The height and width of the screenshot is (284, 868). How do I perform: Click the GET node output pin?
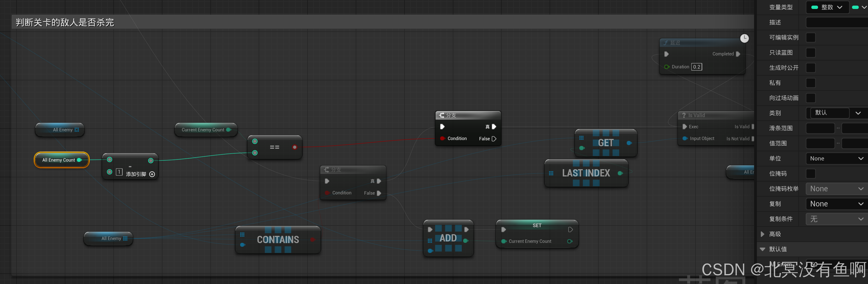(x=629, y=143)
